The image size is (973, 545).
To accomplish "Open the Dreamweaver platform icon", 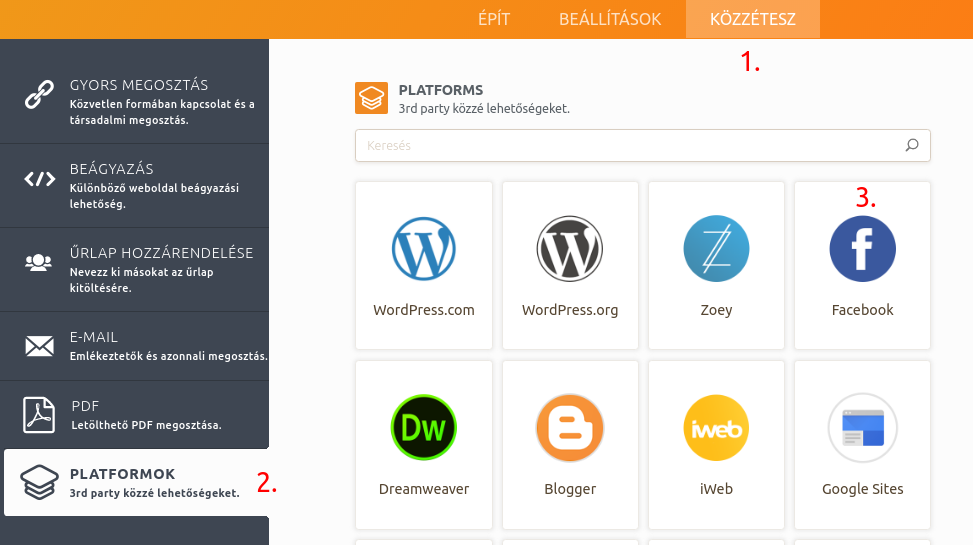I will [424, 428].
